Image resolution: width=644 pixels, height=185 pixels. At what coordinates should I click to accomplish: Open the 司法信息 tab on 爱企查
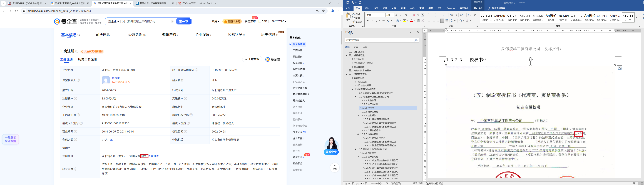pos(104,35)
